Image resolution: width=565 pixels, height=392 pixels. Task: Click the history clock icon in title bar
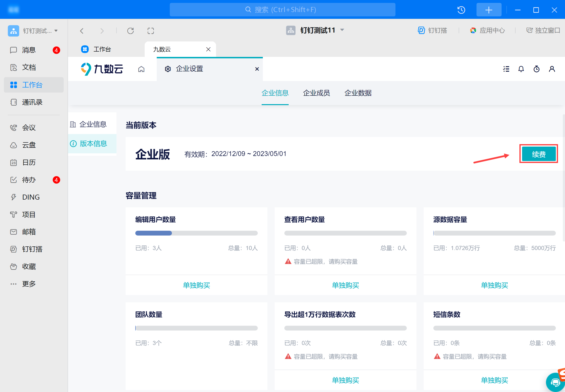(x=461, y=10)
